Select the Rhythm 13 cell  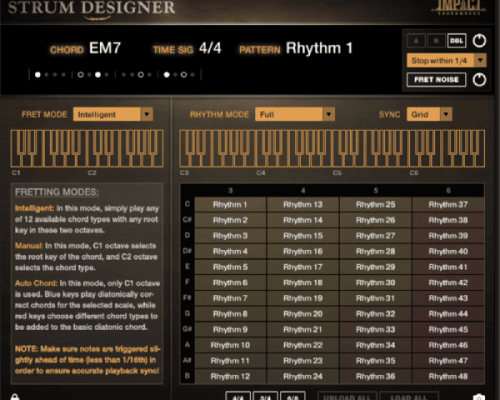303,204
